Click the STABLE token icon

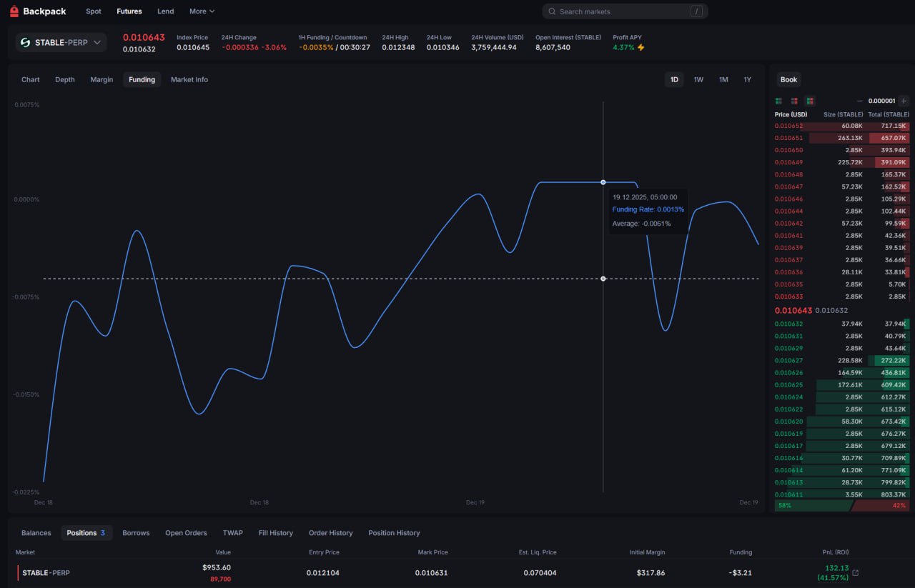pyautogui.click(x=25, y=43)
